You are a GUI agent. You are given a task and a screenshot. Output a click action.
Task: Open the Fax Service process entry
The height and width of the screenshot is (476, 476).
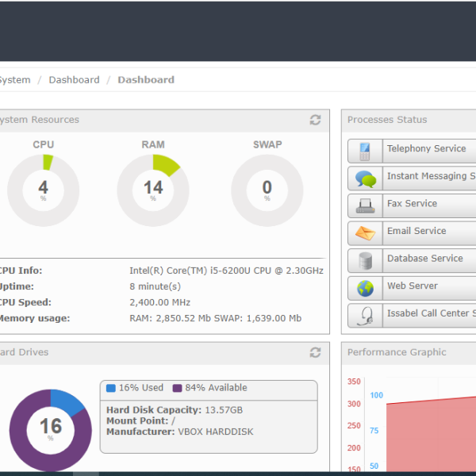click(x=412, y=204)
